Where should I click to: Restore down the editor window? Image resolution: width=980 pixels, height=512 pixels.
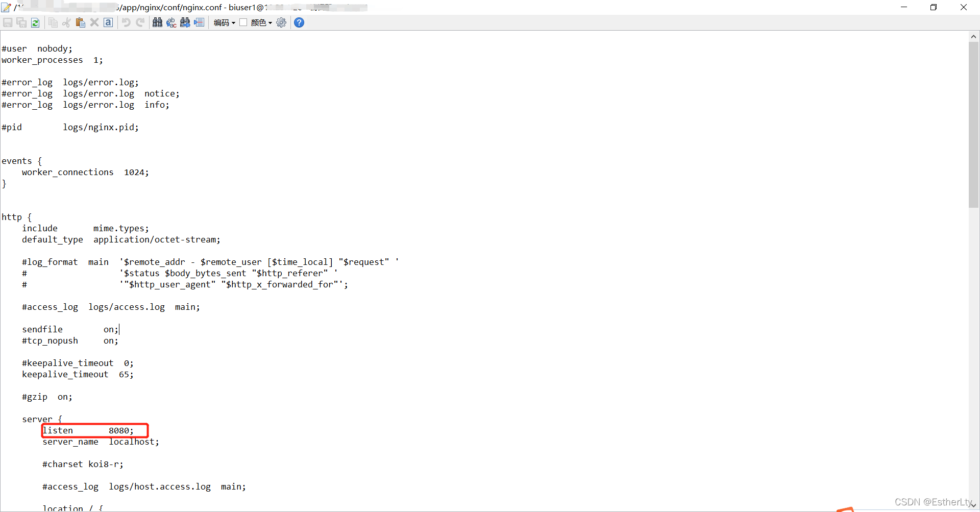[934, 7]
